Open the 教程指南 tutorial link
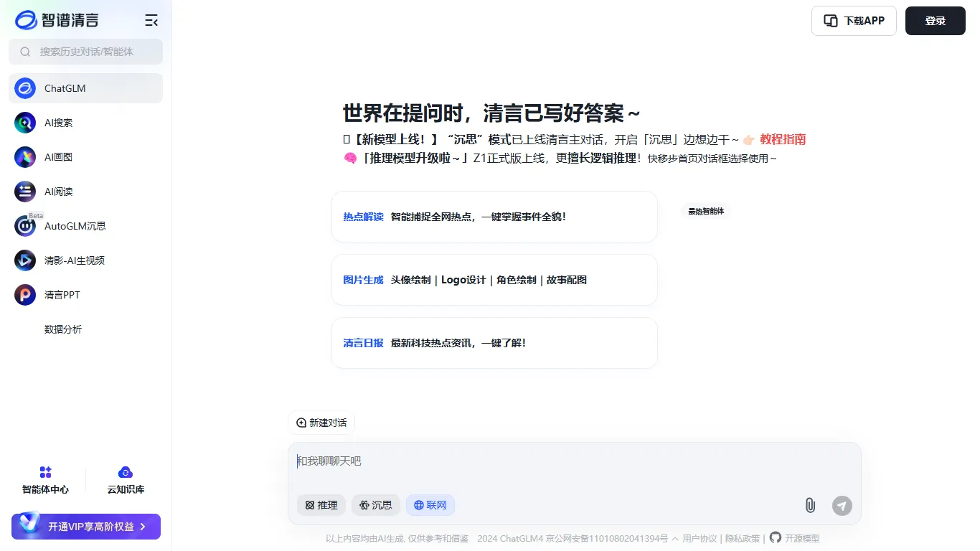 (x=783, y=139)
